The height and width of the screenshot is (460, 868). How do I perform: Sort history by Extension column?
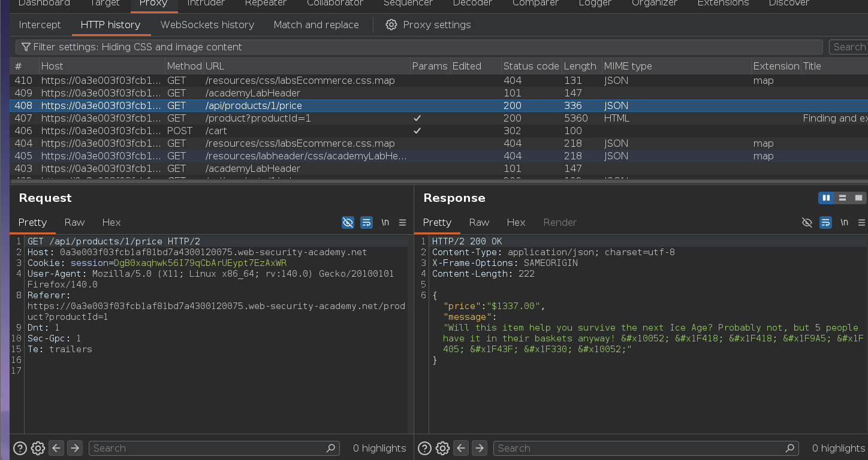tap(776, 66)
